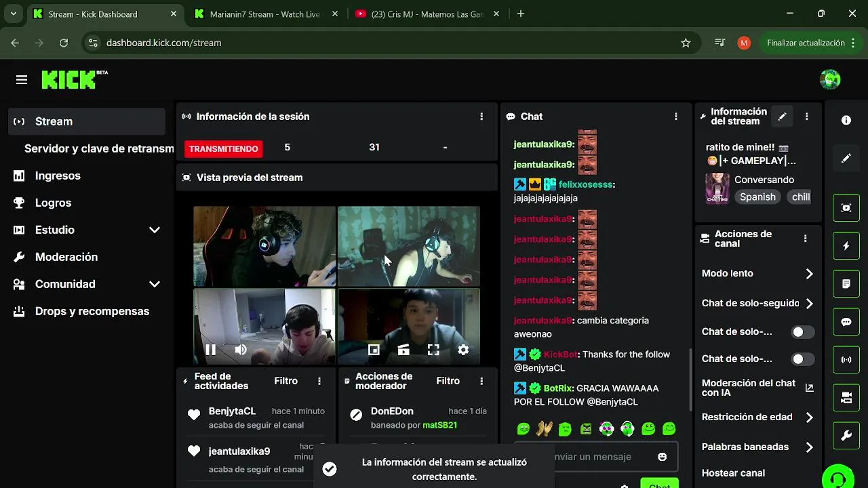Open the user profile avatar menu
868x488 pixels.
tap(830, 80)
